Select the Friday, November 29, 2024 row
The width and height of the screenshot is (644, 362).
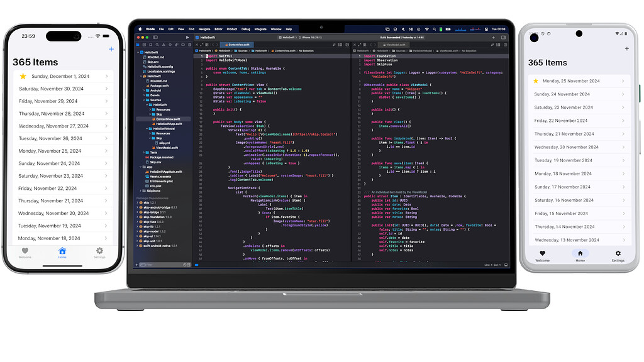[x=61, y=101]
